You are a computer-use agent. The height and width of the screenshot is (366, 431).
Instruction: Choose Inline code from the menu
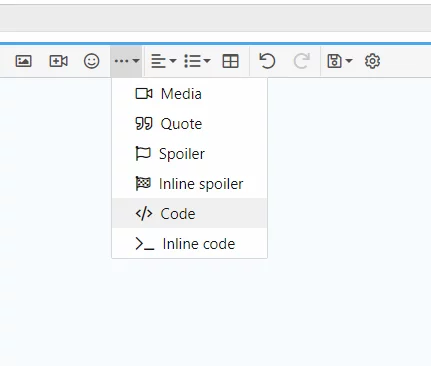[189, 243]
